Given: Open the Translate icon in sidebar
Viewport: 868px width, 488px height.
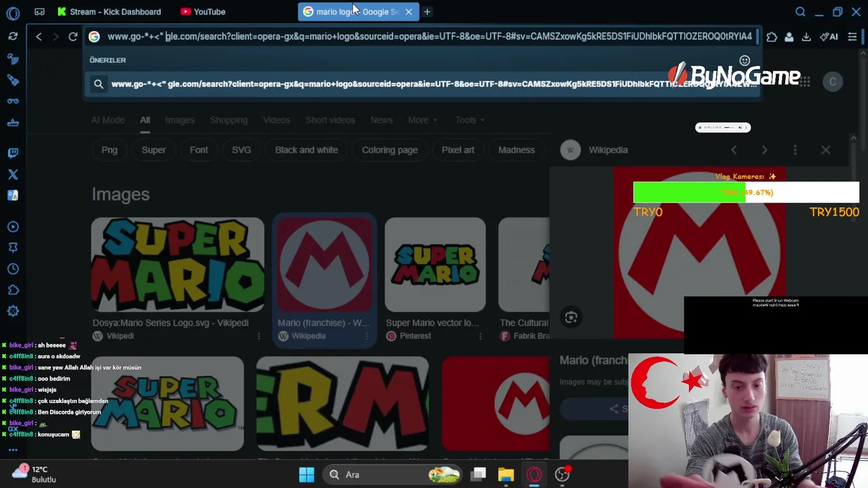Looking at the screenshot, I should coord(13,195).
